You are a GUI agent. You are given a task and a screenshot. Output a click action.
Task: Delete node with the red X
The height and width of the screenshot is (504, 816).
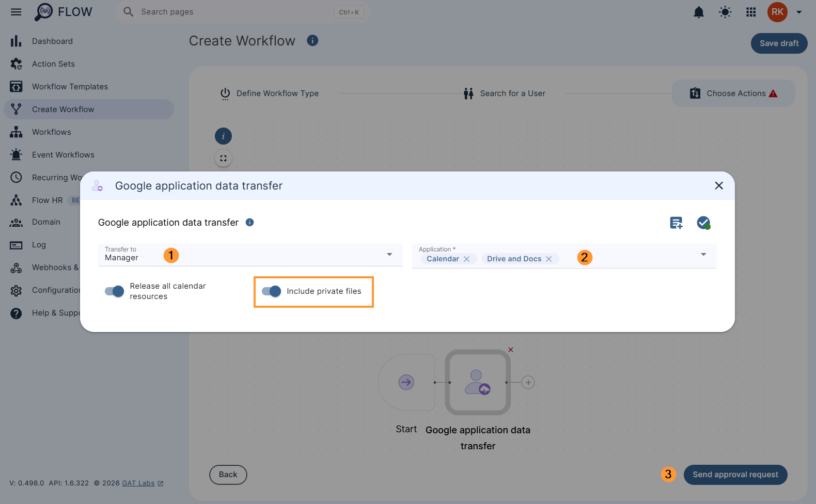click(511, 350)
